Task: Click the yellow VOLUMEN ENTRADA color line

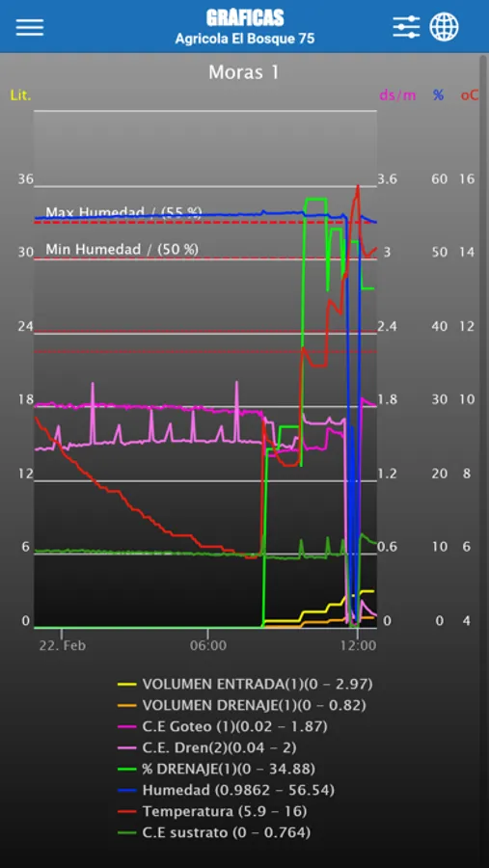Action: coord(126,684)
